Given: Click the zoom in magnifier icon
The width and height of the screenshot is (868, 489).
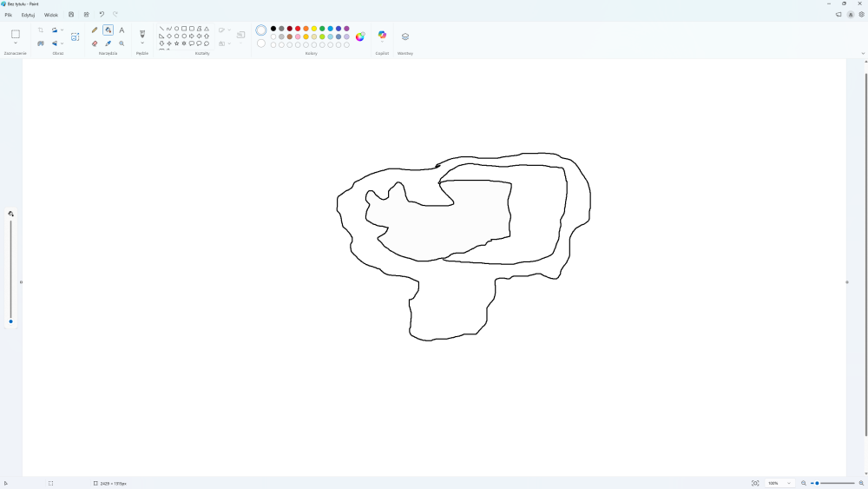Looking at the screenshot, I should click(x=861, y=484).
